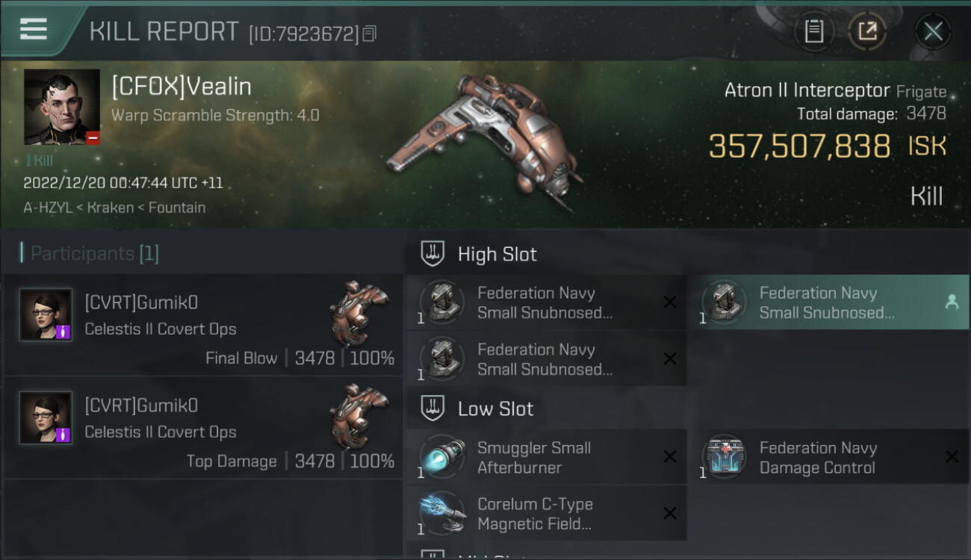
Task: Click the clipboard icon in the header
Action: click(x=813, y=31)
